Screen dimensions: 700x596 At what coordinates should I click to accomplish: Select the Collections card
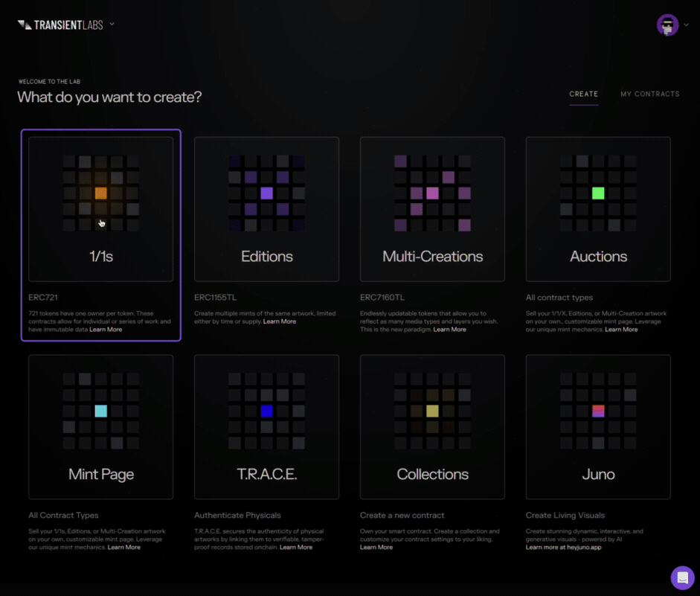coord(432,427)
